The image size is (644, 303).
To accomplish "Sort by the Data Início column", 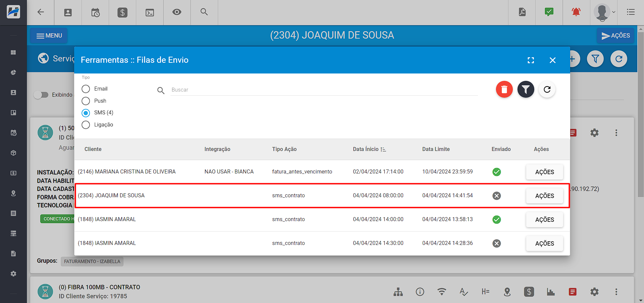I will pos(369,149).
